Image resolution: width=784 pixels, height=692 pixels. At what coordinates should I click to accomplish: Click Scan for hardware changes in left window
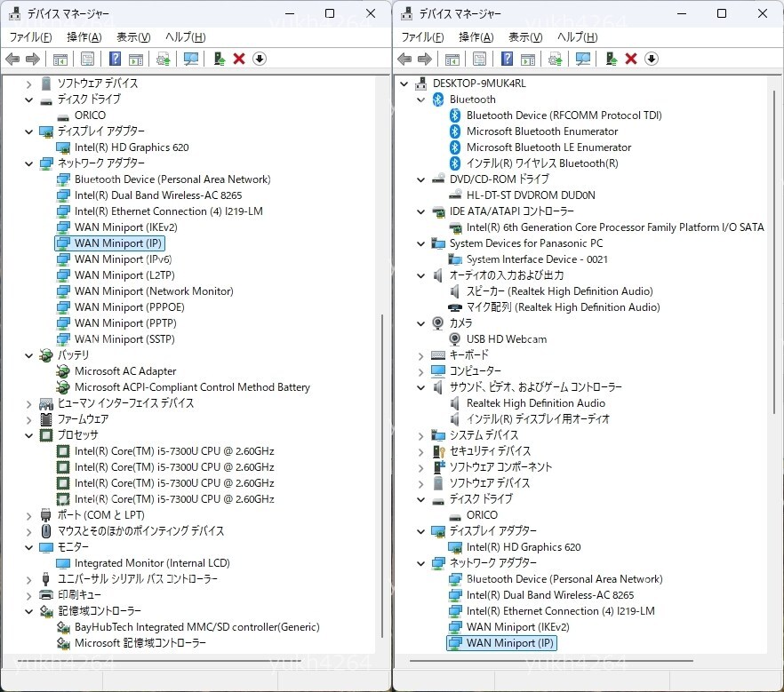point(190,59)
